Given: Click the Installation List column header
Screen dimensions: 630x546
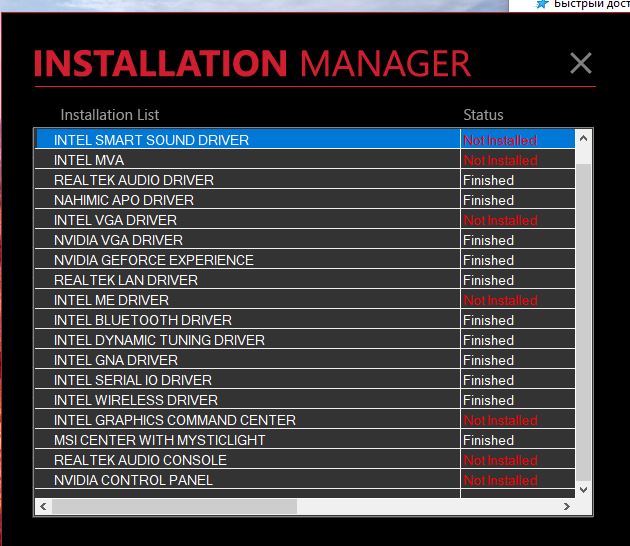Looking at the screenshot, I should pyautogui.click(x=109, y=115).
